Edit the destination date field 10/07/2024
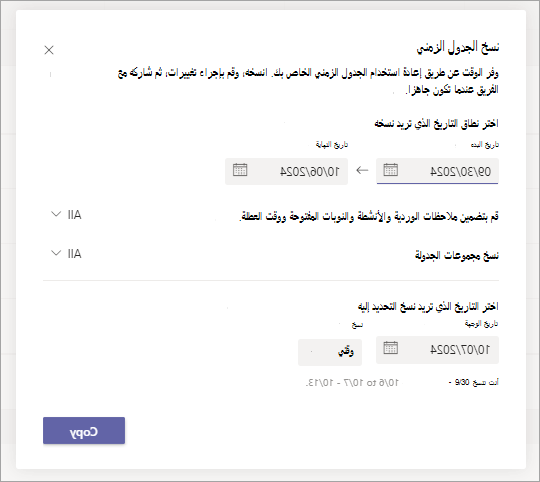Screen dimensions: 540x482 tap(437, 350)
